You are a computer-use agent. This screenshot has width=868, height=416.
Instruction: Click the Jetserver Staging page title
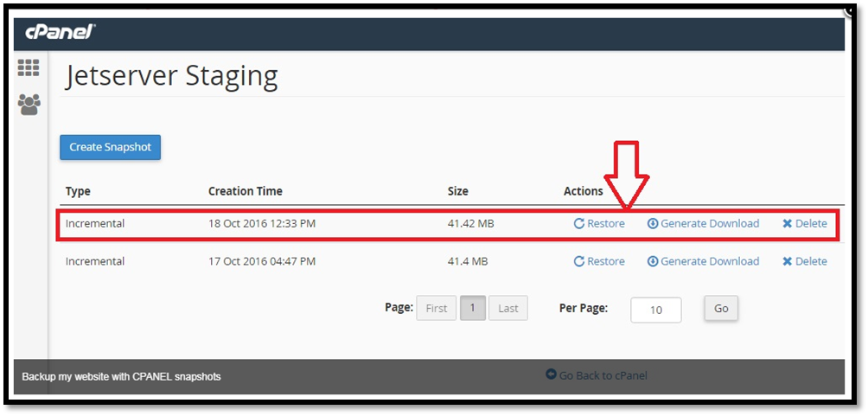tap(171, 76)
